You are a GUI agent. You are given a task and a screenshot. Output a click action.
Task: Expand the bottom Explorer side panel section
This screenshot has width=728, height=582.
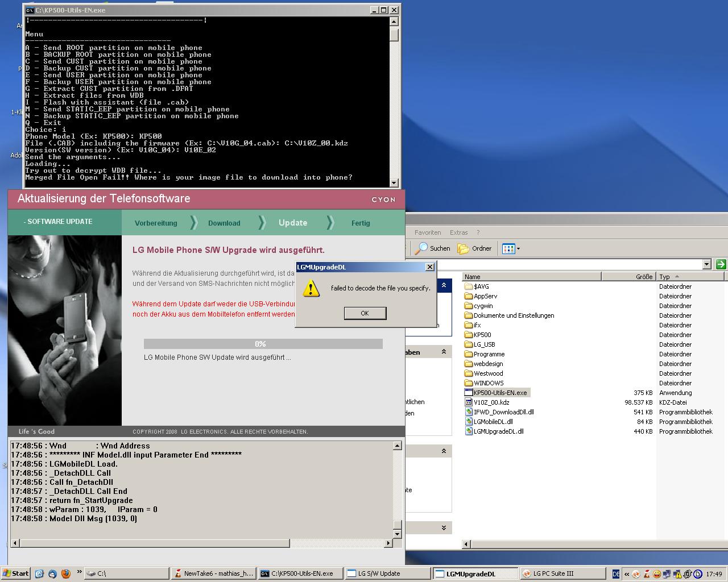(x=444, y=528)
